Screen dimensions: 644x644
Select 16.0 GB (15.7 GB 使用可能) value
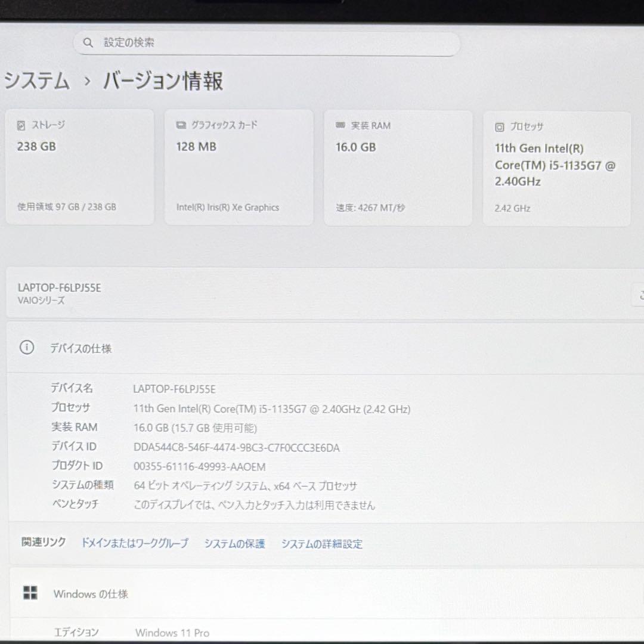click(195, 428)
